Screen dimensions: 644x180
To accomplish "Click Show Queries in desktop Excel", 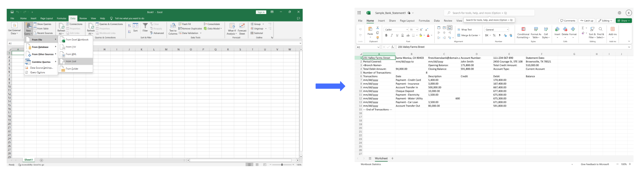I will click(x=43, y=24).
